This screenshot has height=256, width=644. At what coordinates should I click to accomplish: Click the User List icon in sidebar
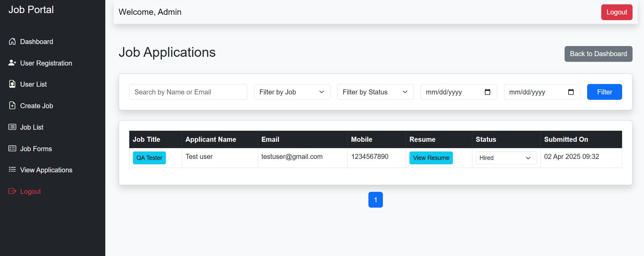12,84
